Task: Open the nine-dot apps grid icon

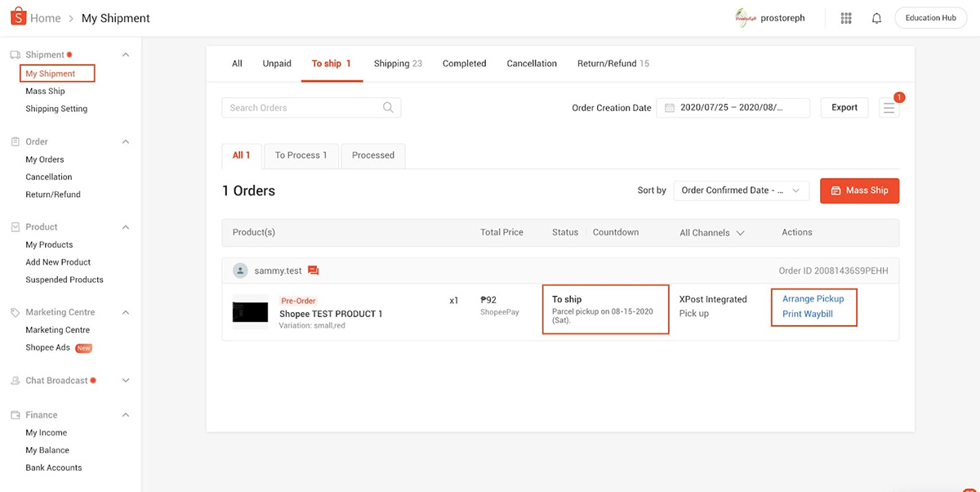Action: pos(846,17)
